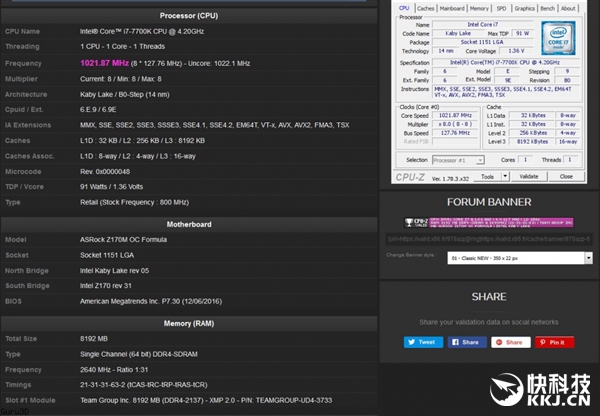Click the American Megatrends BIOS value
The width and height of the screenshot is (600, 416).
coord(151,301)
